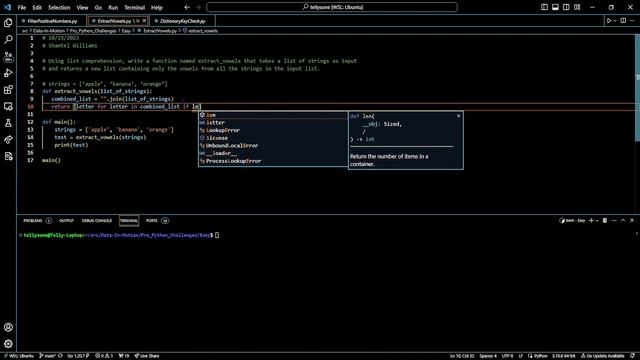The width and height of the screenshot is (640, 360).
Task: Open the Edit menu
Action: [37, 7]
